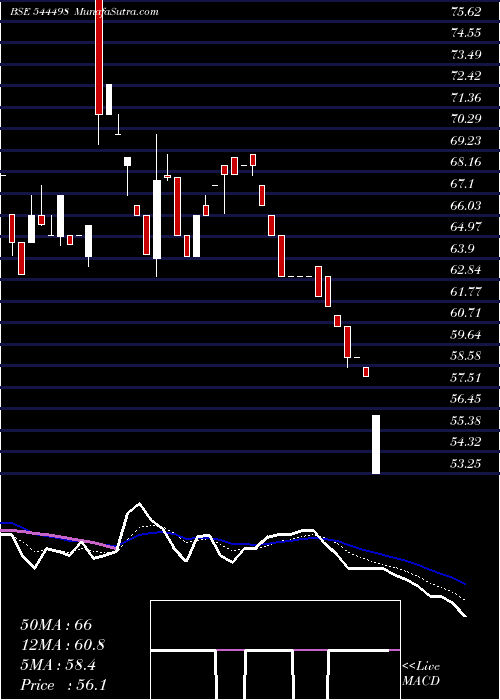Click the 60.71 price axis label
Viewport: 500px width, 700px height.
click(466, 313)
